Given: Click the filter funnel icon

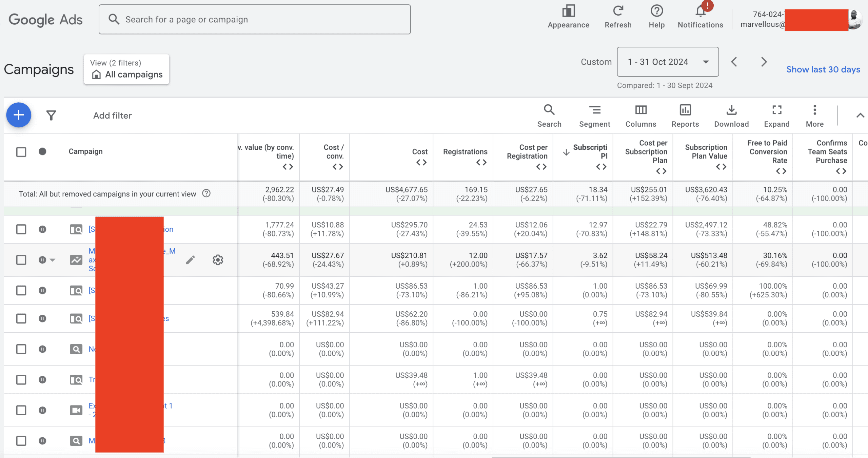Looking at the screenshot, I should point(51,116).
